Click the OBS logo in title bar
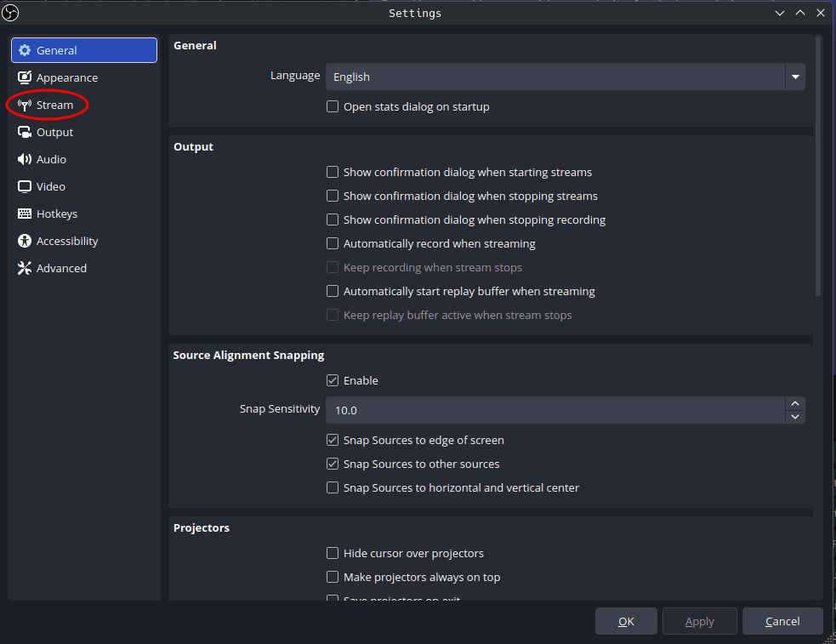 tap(10, 12)
